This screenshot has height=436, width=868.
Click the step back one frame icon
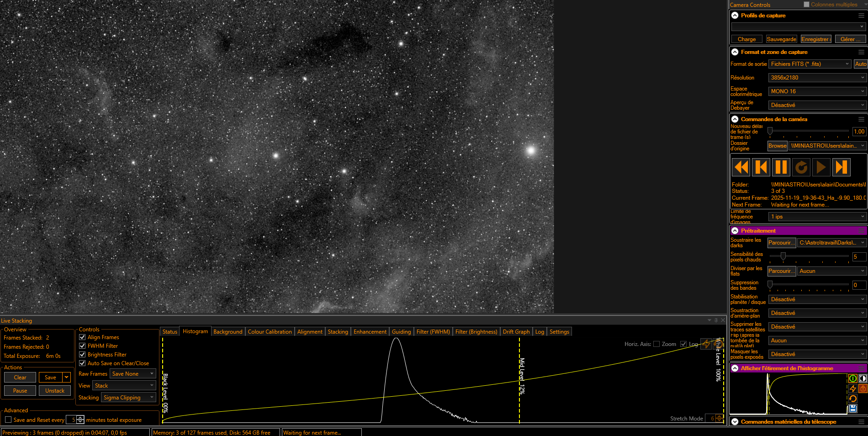(x=761, y=167)
